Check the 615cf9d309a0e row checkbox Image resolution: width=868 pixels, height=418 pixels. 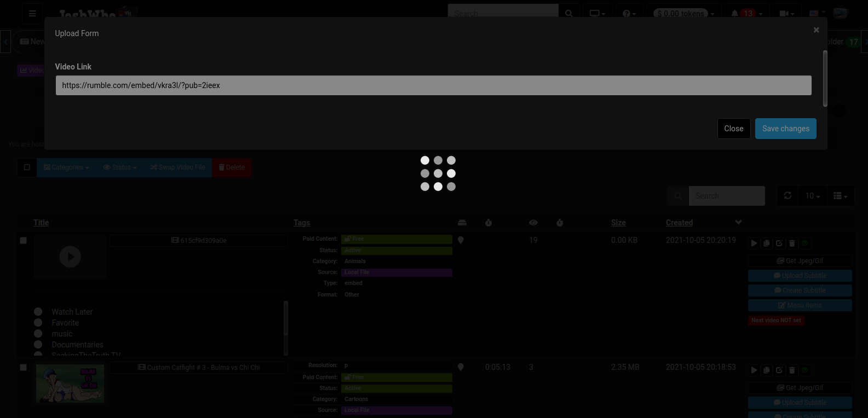point(24,240)
